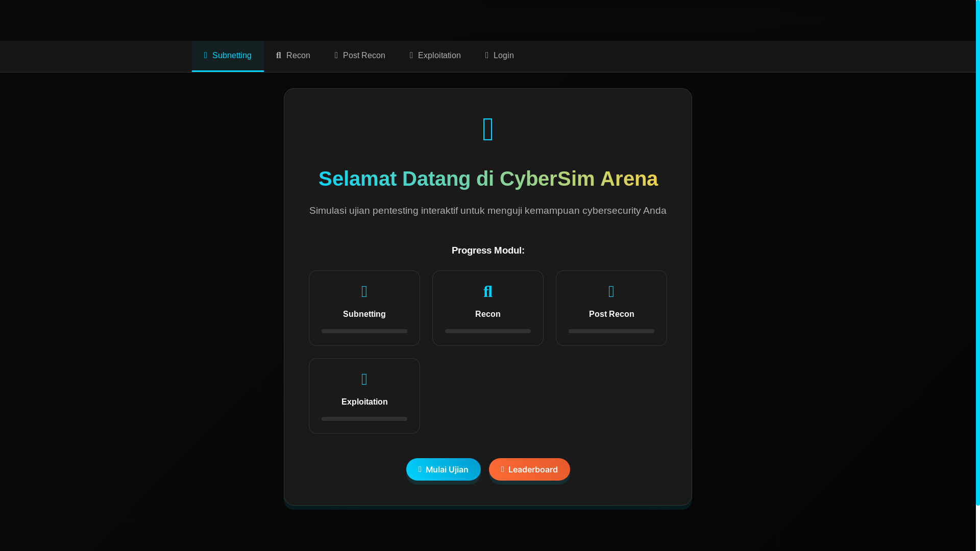Click the page vertical scrollbar
The width and height of the screenshot is (980, 551).
tap(977, 253)
